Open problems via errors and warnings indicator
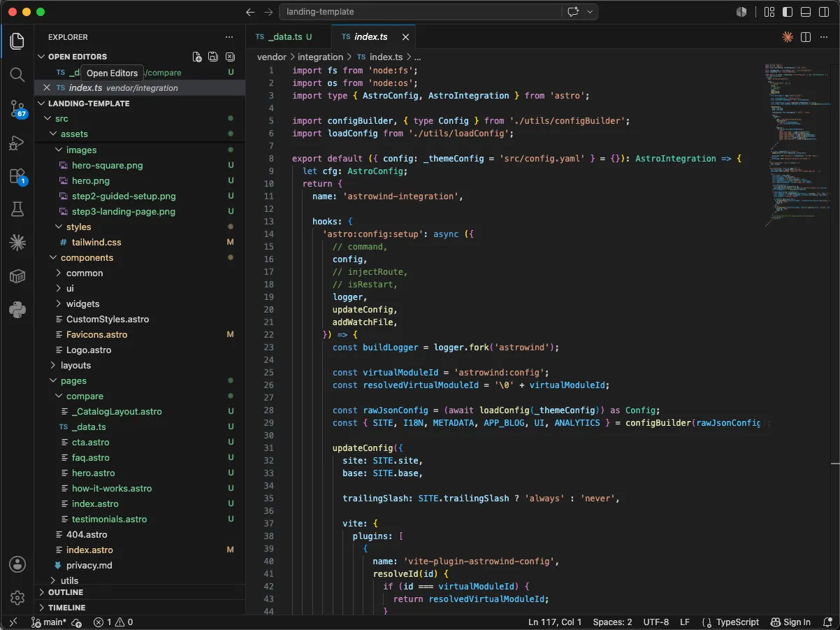 tap(113, 622)
